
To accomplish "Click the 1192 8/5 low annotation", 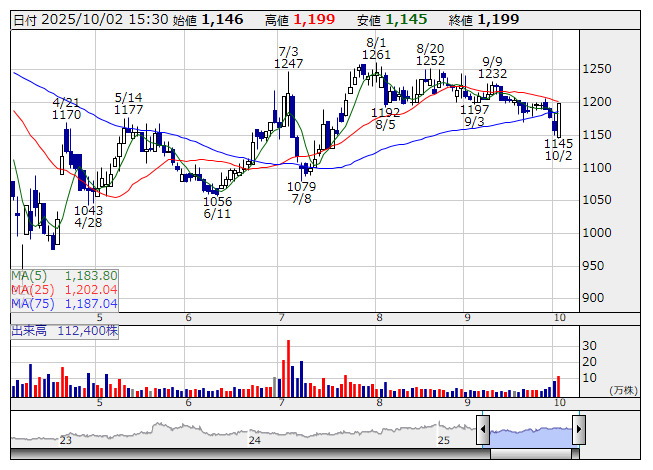I will [x=385, y=119].
